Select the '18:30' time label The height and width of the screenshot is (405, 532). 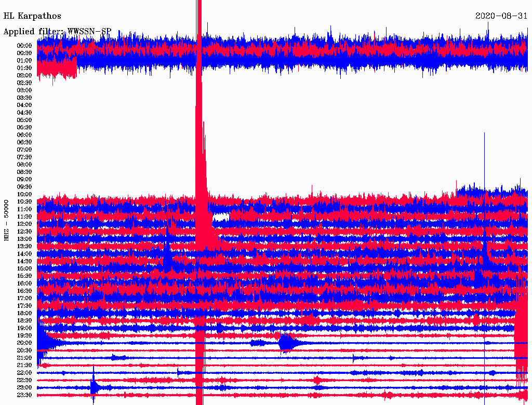(24, 321)
